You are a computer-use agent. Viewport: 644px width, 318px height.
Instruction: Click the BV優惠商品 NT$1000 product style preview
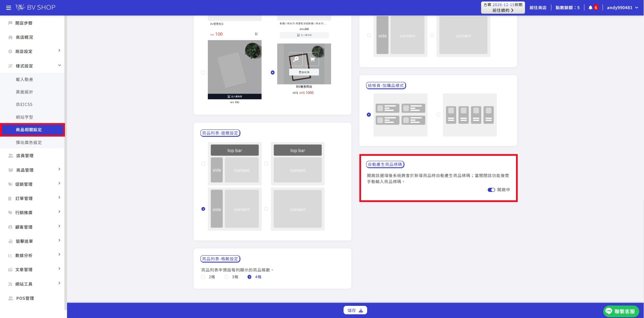coord(304,69)
